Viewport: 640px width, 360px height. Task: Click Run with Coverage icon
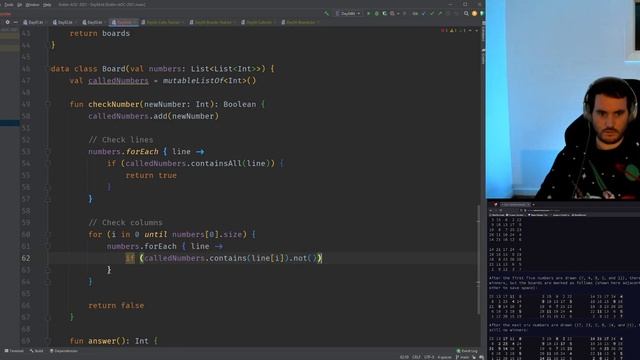coord(384,13)
